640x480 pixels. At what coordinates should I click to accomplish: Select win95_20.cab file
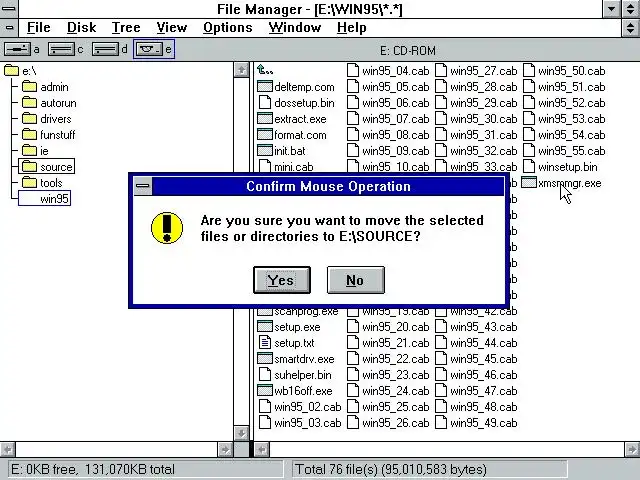click(388, 327)
